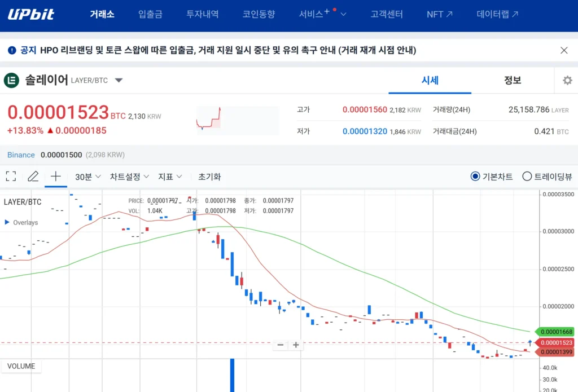Viewport: 578px width, 392px height.
Task: Click the 초기화 reset button
Action: pos(209,176)
